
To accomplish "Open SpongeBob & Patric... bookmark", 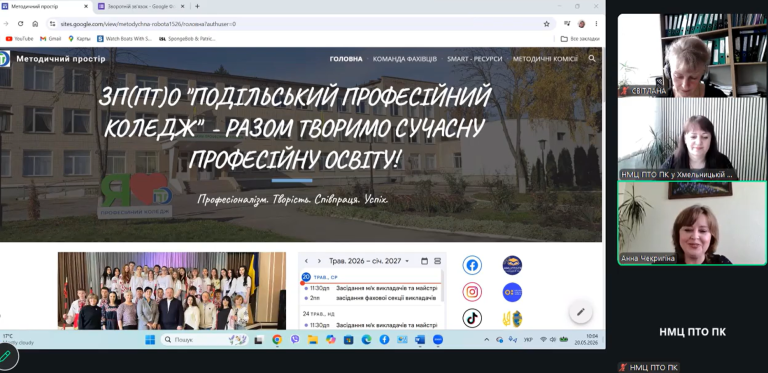I will (187, 38).
